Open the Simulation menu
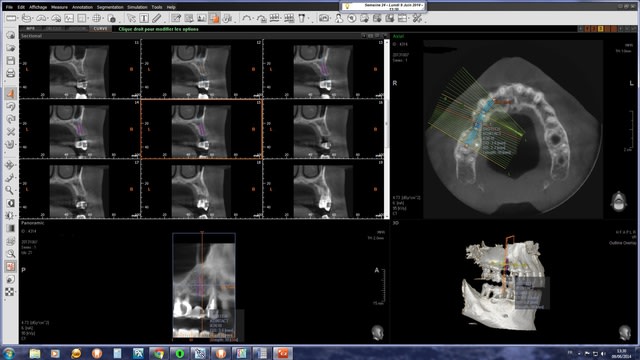This screenshot has width=640, height=360. (x=137, y=7)
